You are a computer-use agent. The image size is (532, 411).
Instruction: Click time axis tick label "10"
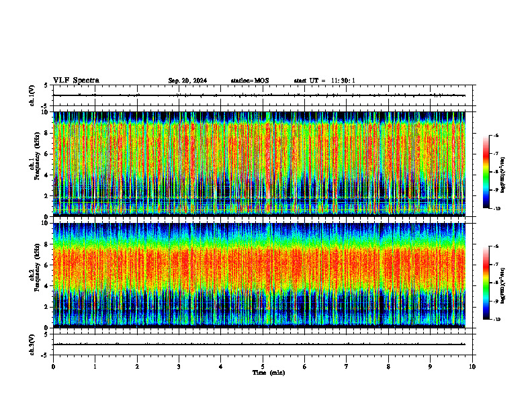(x=472, y=367)
